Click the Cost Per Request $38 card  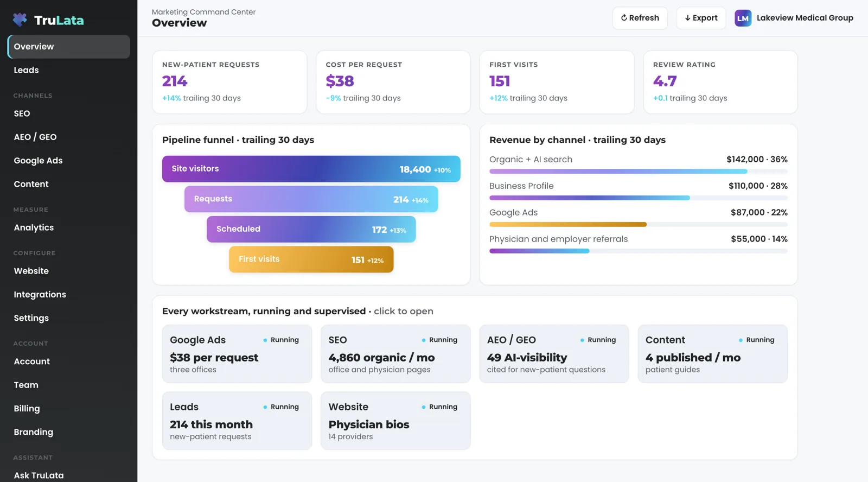[393, 82]
